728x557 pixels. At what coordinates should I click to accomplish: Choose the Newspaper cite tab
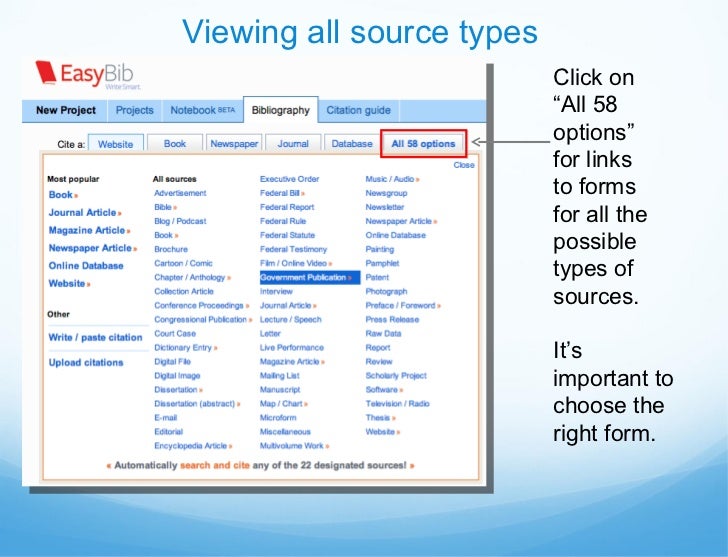pos(234,144)
